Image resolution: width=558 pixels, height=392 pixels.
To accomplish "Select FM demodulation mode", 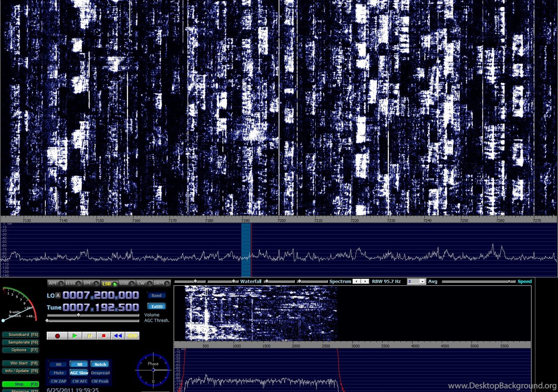I will point(91,283).
